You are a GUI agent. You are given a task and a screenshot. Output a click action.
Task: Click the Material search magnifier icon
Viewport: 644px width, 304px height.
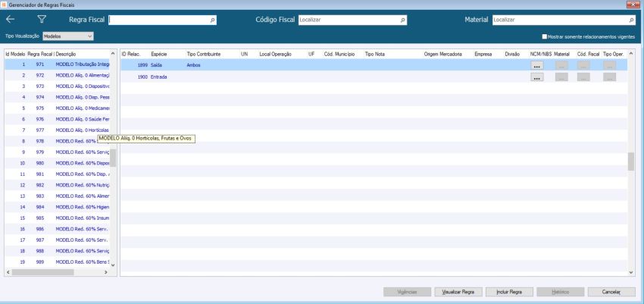[631, 20]
